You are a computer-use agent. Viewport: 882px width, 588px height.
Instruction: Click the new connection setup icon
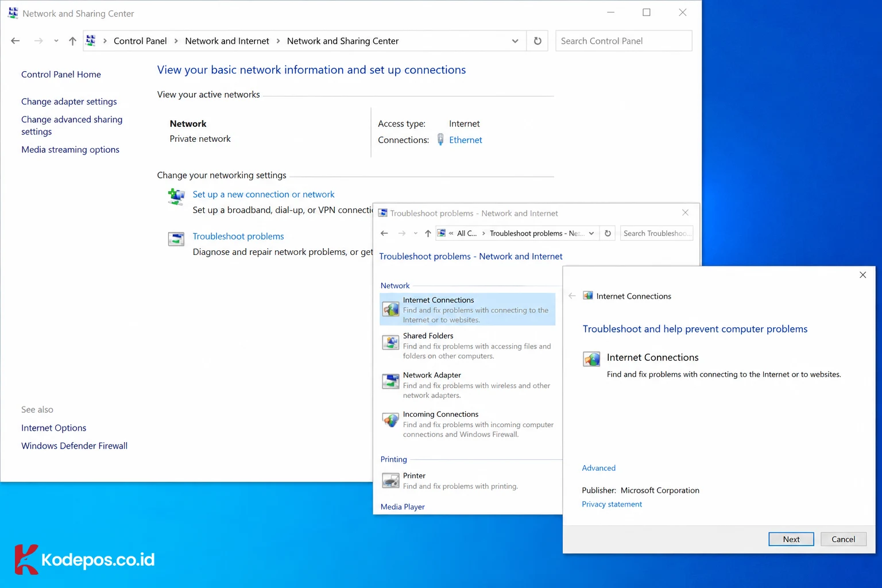click(x=176, y=197)
